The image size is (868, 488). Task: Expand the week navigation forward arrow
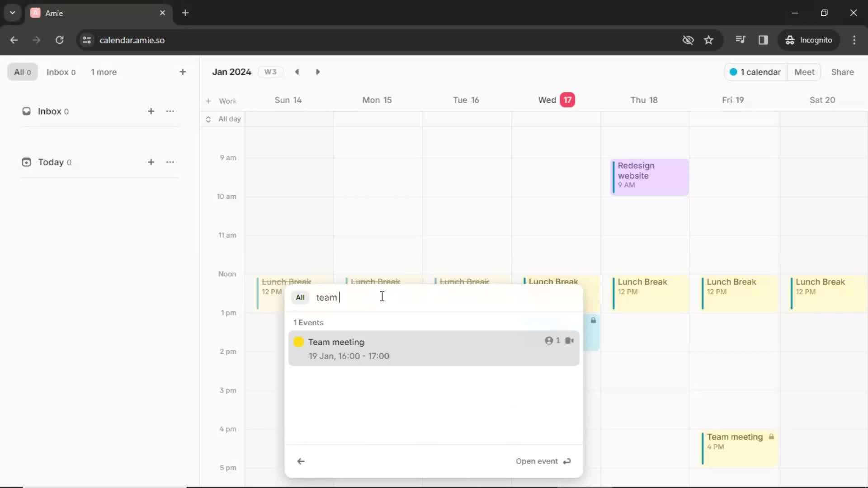pos(319,71)
